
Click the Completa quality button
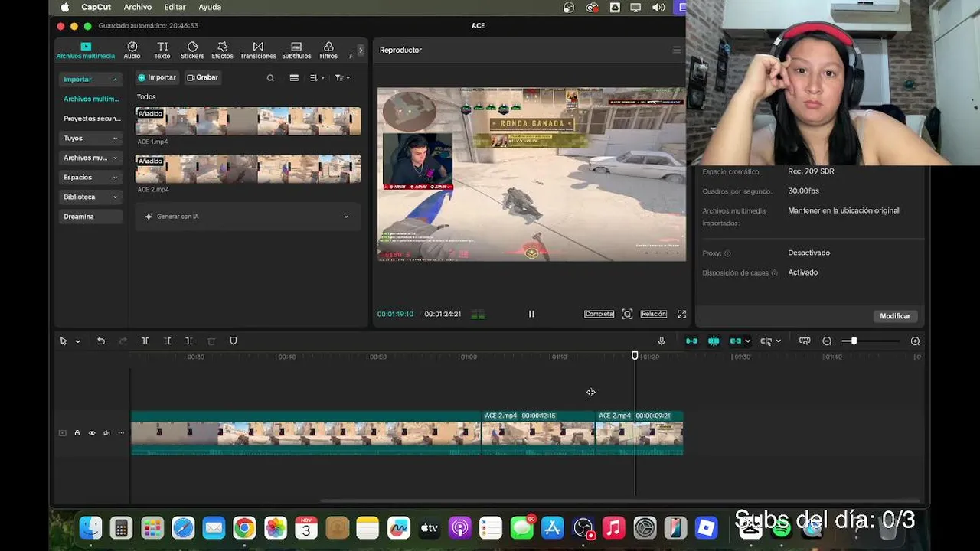[x=599, y=314]
